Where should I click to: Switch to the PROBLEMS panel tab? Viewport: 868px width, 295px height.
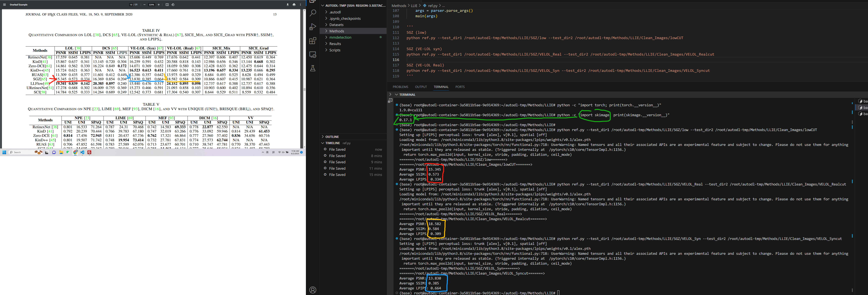pos(400,87)
